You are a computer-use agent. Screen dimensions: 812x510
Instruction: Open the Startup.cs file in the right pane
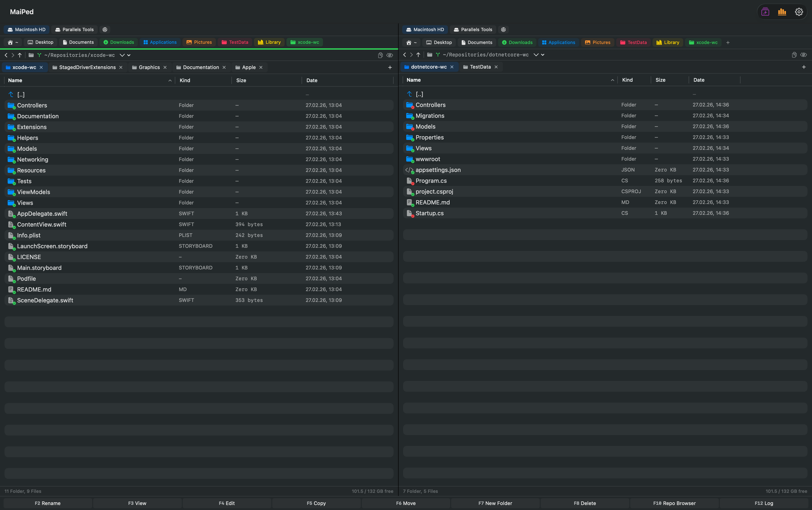pyautogui.click(x=429, y=213)
